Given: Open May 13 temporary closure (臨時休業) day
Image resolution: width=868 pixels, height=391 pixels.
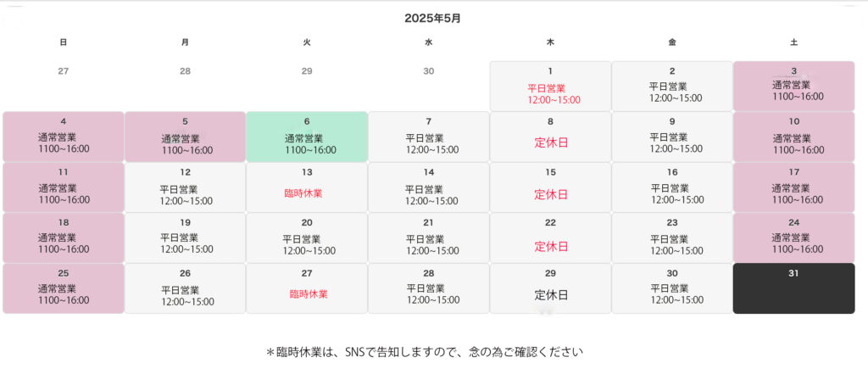Looking at the screenshot, I should click(307, 187).
